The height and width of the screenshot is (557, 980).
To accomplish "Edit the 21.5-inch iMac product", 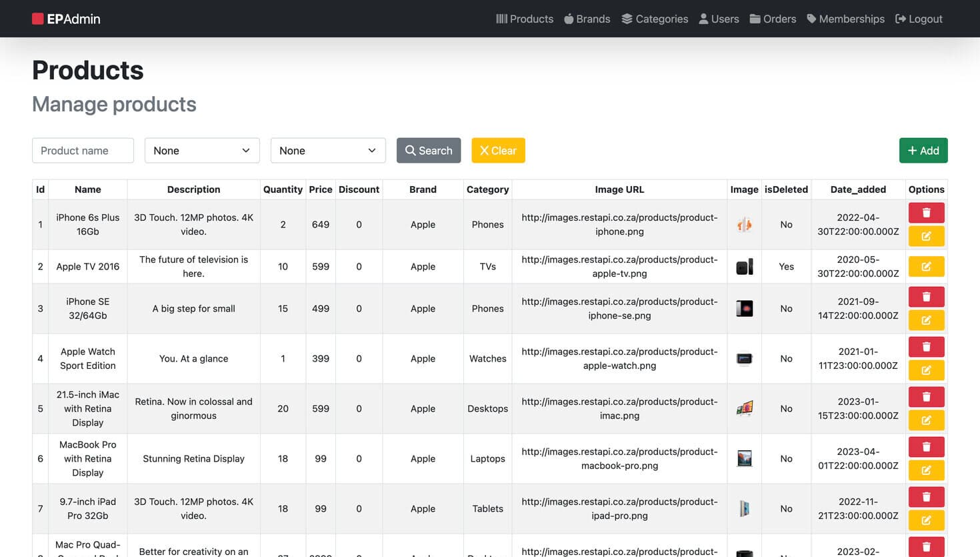I will point(926,420).
